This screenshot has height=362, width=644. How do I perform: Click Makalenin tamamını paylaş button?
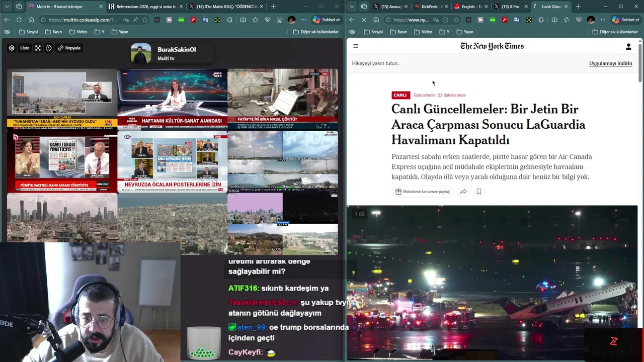point(423,192)
